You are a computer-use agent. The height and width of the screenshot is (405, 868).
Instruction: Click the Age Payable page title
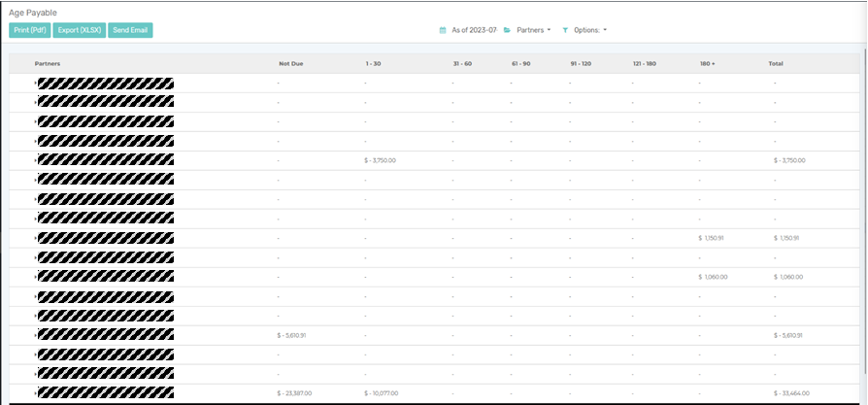click(x=33, y=13)
